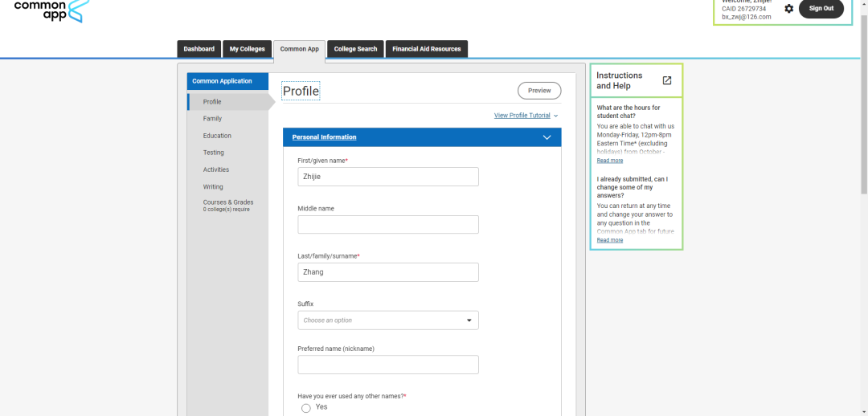Collapse the Personal Information section
Viewport: 868px width, 416px height.
(547, 137)
